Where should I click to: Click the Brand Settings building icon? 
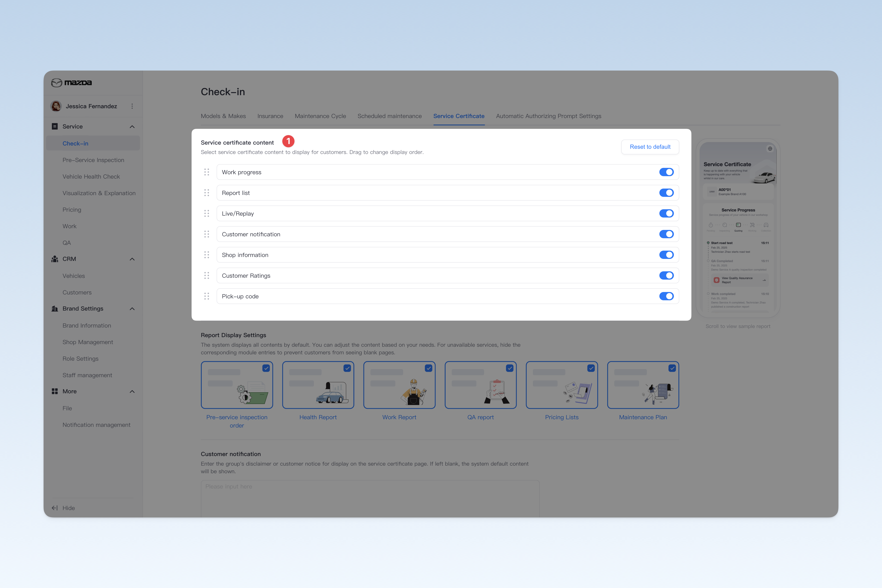[55, 309]
